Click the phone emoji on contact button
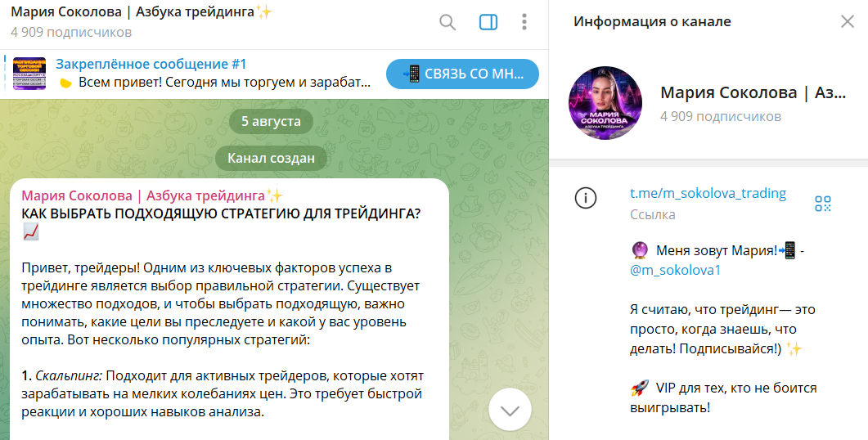 tap(412, 74)
